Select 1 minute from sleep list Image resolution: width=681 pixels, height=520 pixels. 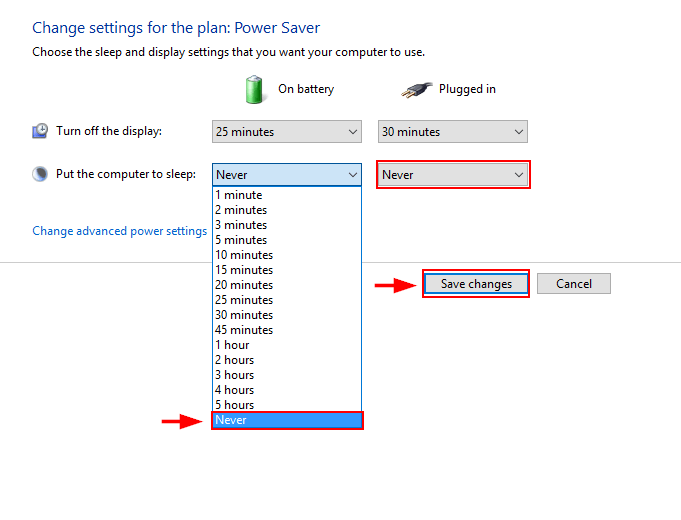pos(287,195)
